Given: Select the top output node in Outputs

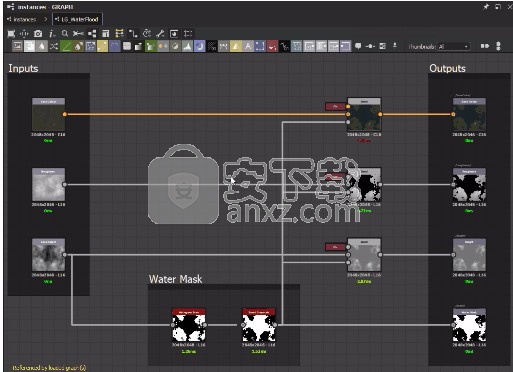Looking at the screenshot, I should [469, 114].
